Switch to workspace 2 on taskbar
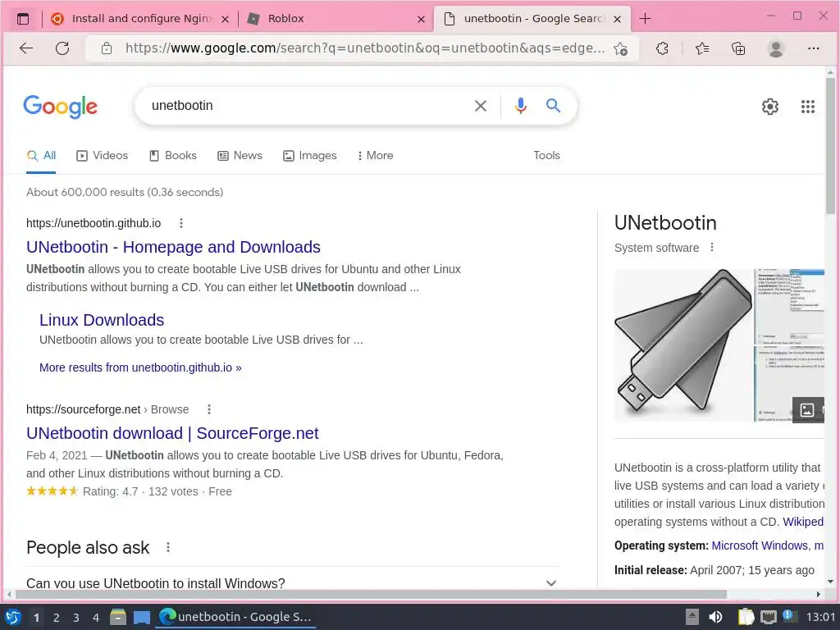Screen dimensions: 840x630 [57, 618]
